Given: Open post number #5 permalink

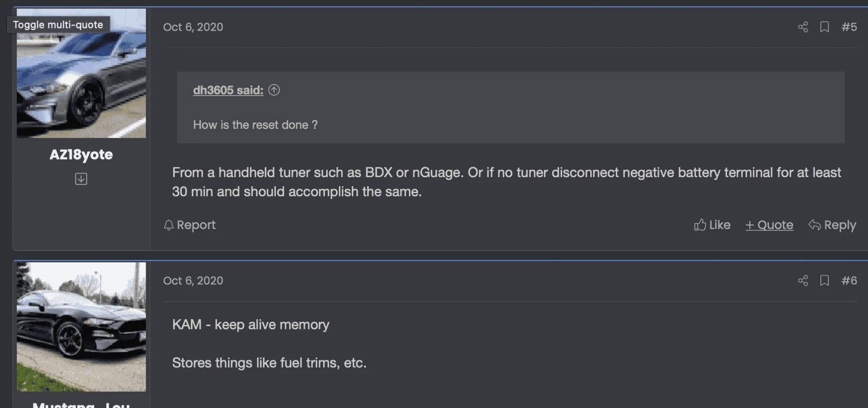Looking at the screenshot, I should coord(849,27).
